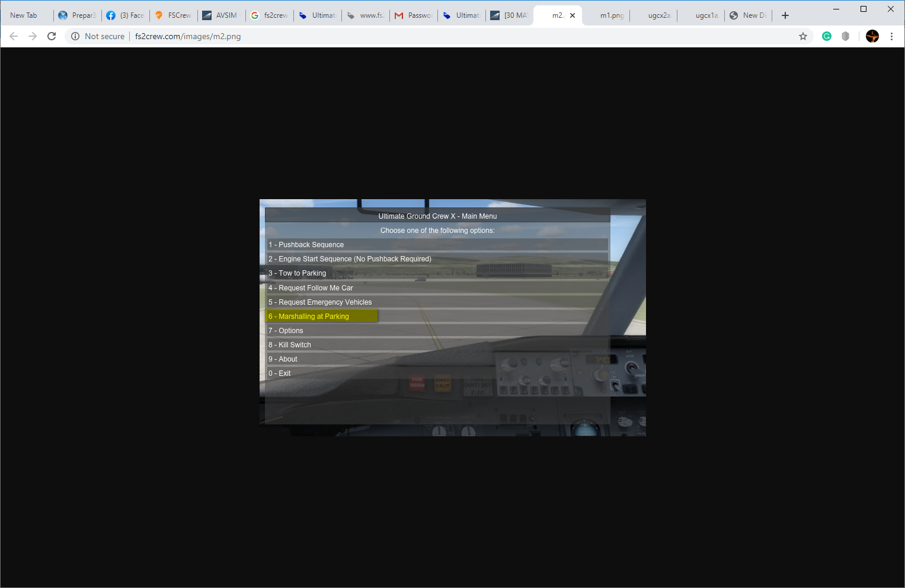Screen dimensions: 905x588
Task: Switch to the FSCrew tab
Action: pyautogui.click(x=174, y=15)
